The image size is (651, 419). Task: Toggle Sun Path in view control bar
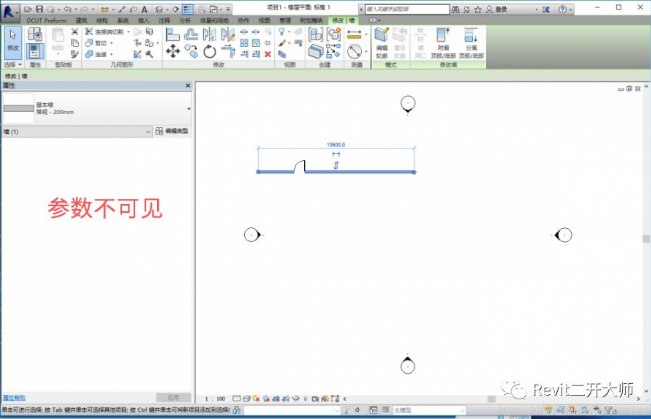[x=256, y=399]
